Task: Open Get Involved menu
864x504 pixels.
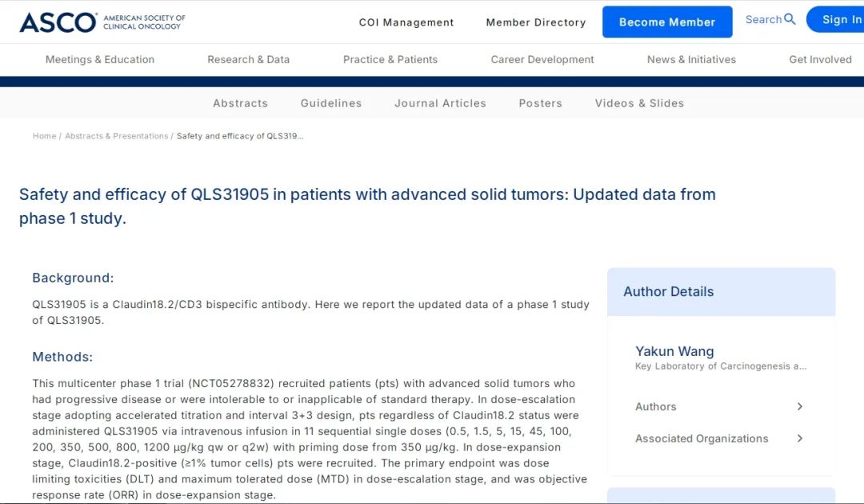Action: (x=820, y=59)
